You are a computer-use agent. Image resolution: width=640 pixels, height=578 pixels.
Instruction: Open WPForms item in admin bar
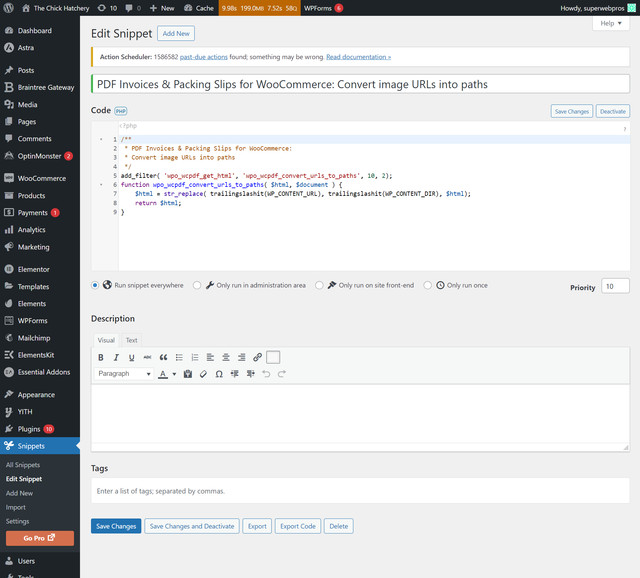323,8
